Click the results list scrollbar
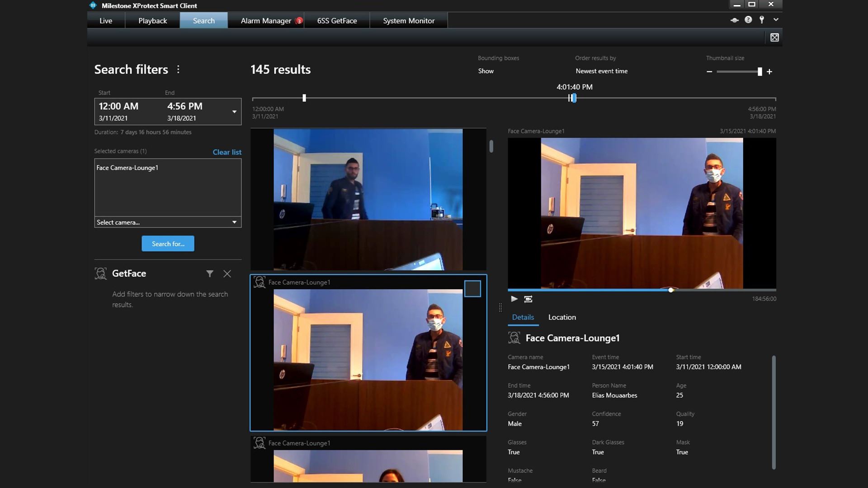The width and height of the screenshot is (868, 488). (491, 146)
